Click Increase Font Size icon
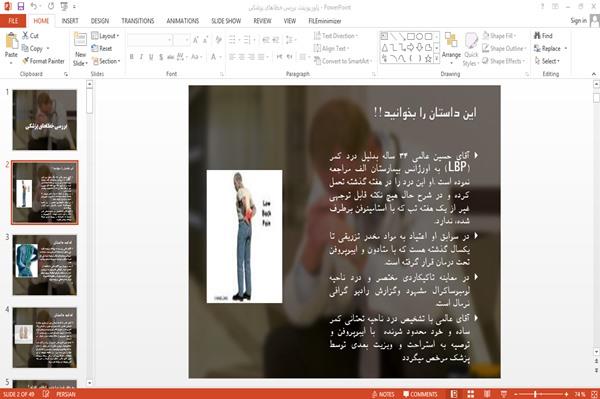Screen dimensions: 600x399 tap(196, 40)
